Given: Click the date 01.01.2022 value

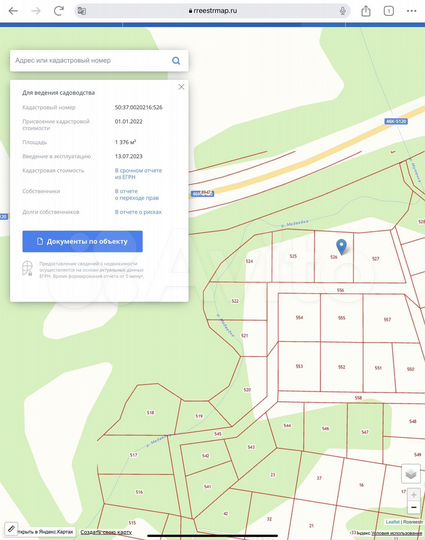Looking at the screenshot, I should 128,121.
